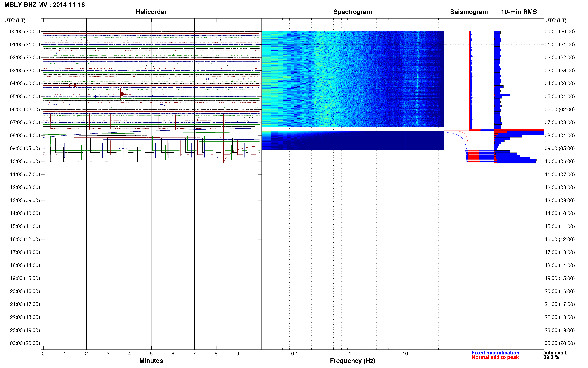Screen dimensions: 588x368
Task: Click the Helicorder panel heading
Action: click(x=151, y=12)
